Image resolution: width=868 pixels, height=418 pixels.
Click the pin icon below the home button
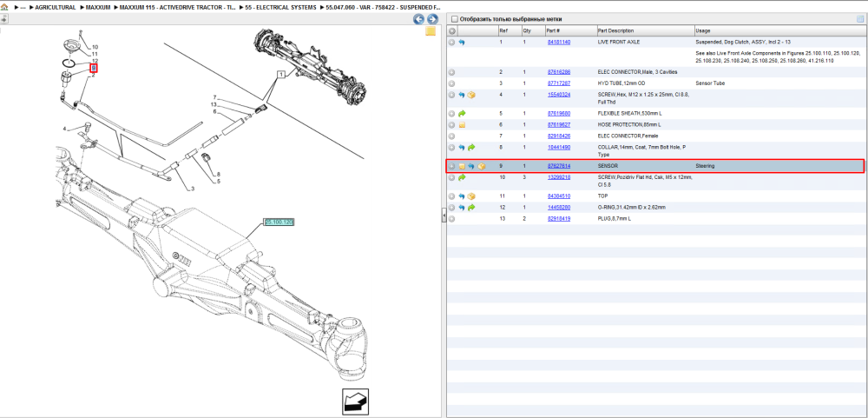tap(3, 19)
